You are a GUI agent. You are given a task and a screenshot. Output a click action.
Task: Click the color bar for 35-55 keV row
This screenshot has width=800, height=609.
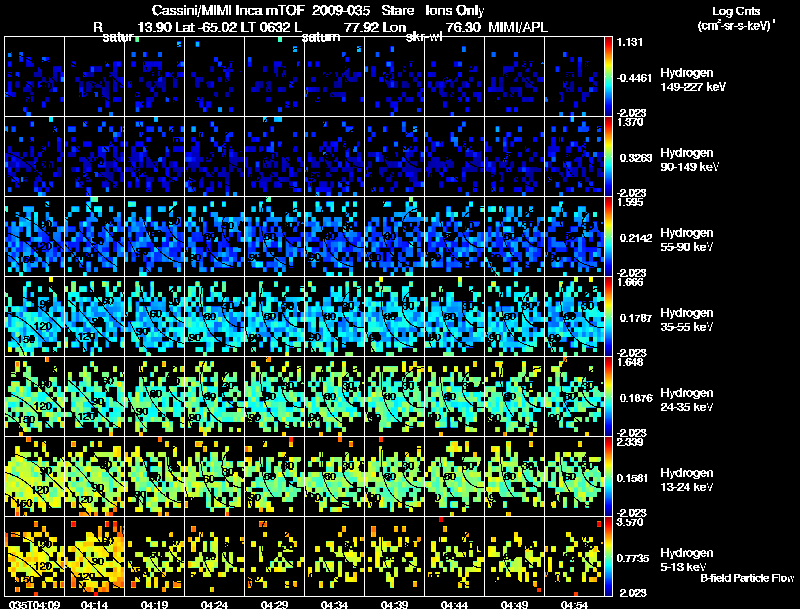pos(608,317)
